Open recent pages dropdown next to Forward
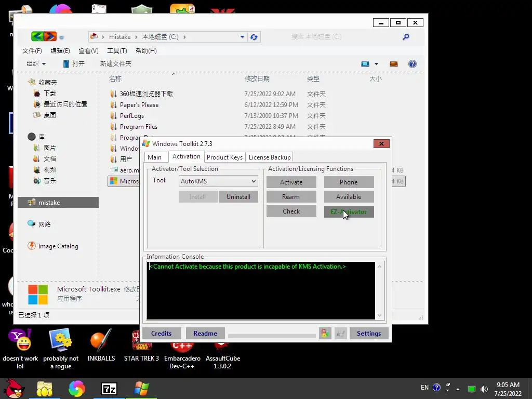Viewport: 532px width, 399px height. click(61, 37)
